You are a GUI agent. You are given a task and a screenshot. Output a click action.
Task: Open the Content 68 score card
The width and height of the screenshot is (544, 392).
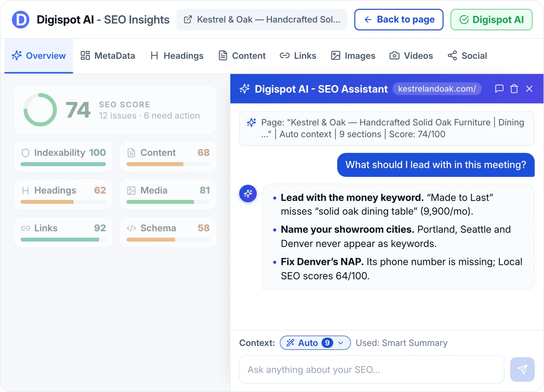click(x=168, y=157)
